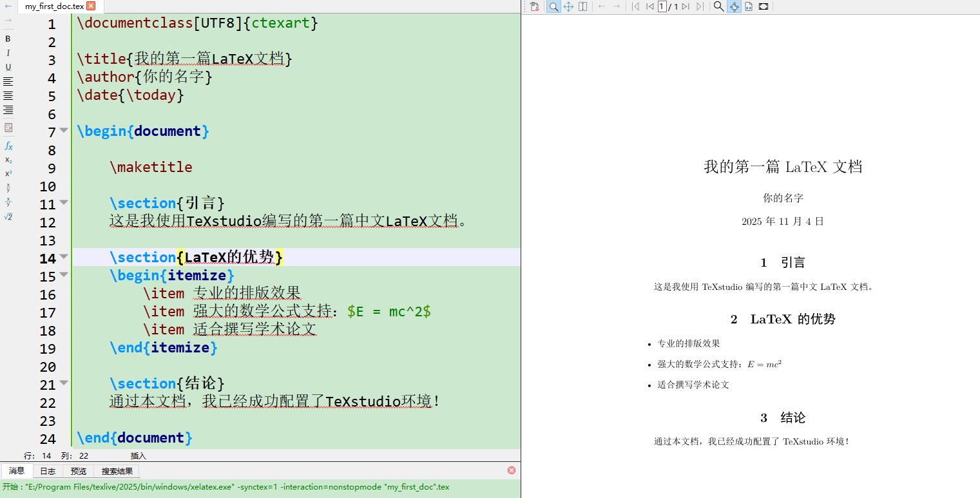Open the PDF in external viewer icon
This screenshot has height=498, width=980.
[534, 6]
